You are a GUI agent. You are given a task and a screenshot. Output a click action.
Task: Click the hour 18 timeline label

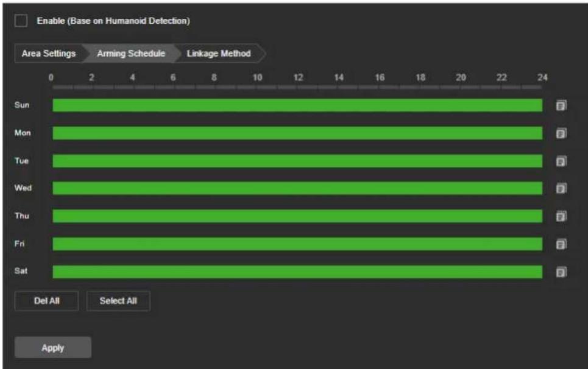[x=420, y=77]
